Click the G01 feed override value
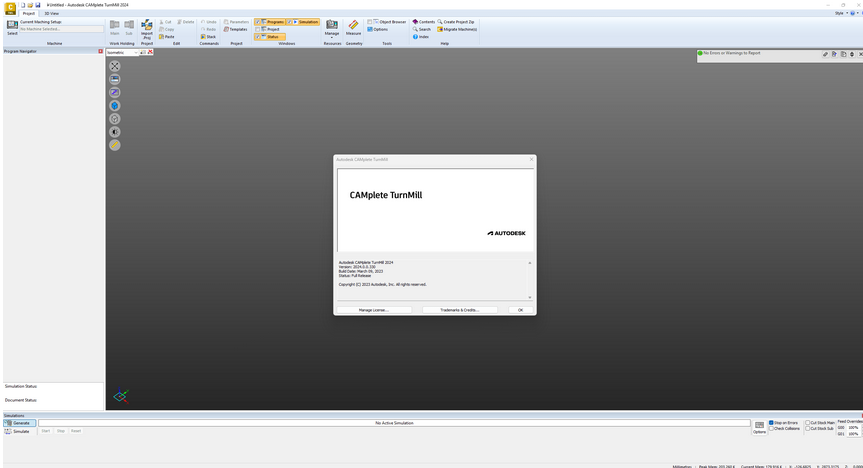Viewport: 863px width, 468px height. coord(853,434)
